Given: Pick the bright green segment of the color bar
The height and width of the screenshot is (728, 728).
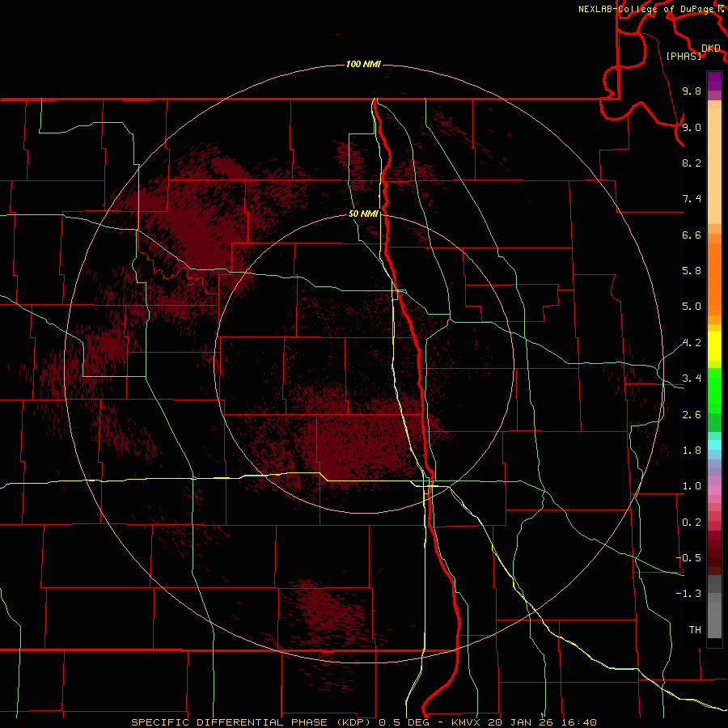Looking at the screenshot, I should click(x=714, y=391).
